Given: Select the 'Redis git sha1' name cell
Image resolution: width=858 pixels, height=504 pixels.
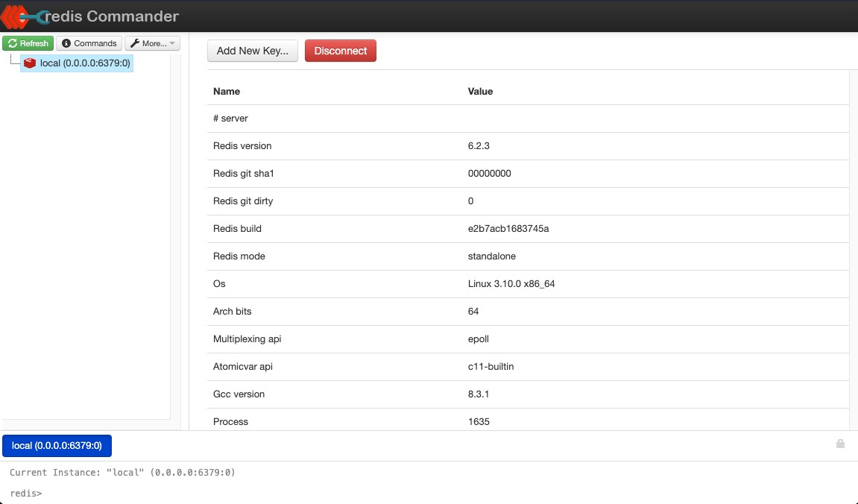Looking at the screenshot, I should (244, 174).
